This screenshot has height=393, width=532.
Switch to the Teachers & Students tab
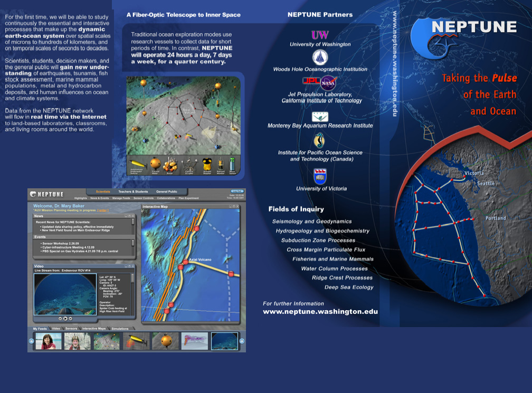[x=133, y=191]
